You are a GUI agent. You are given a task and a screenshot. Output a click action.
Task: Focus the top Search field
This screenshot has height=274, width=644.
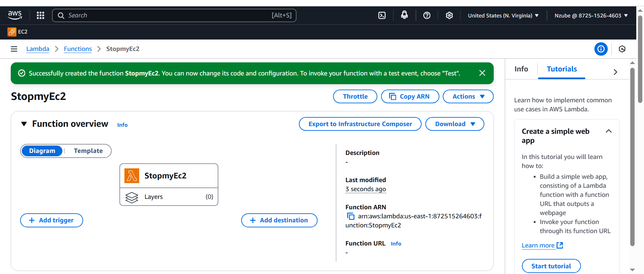coord(174,15)
